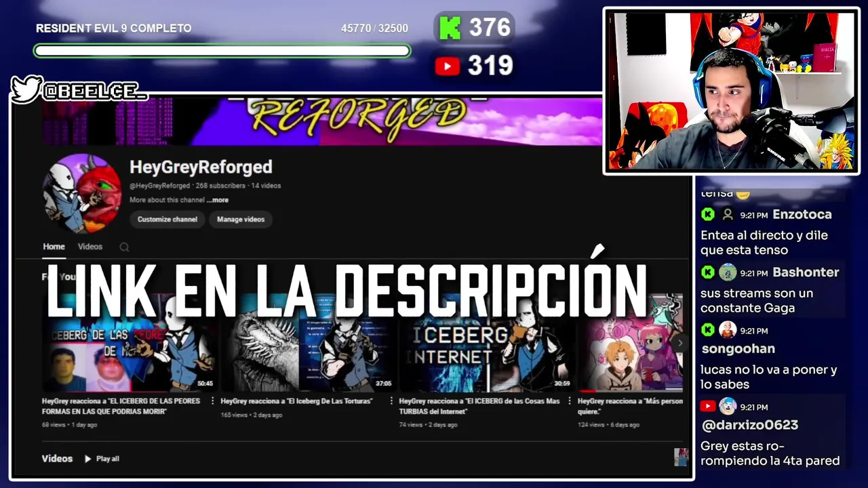This screenshot has height=488, width=868.
Task: Click the 68 views 1 day ago text
Action: (x=69, y=425)
